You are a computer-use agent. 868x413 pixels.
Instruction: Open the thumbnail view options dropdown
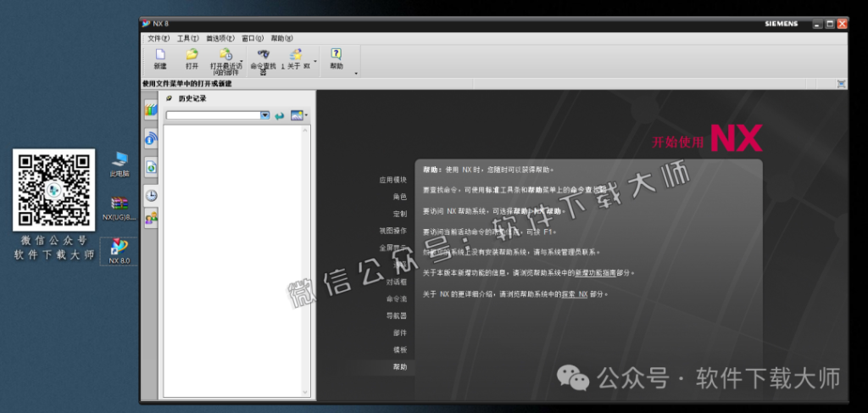[x=306, y=115]
